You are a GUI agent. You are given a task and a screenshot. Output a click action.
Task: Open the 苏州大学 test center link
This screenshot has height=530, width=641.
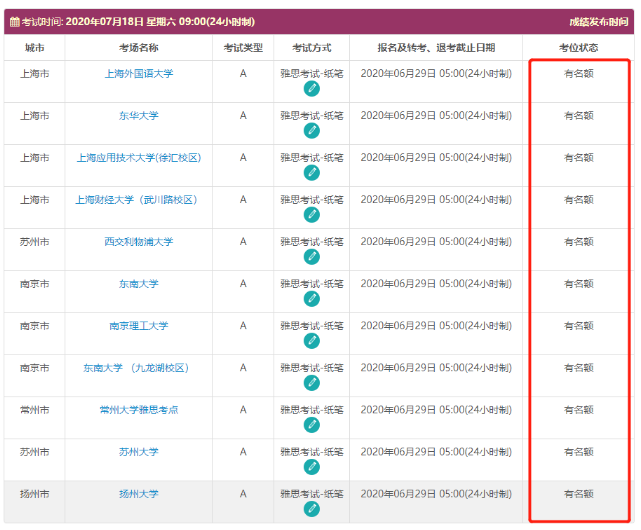pyautogui.click(x=139, y=452)
